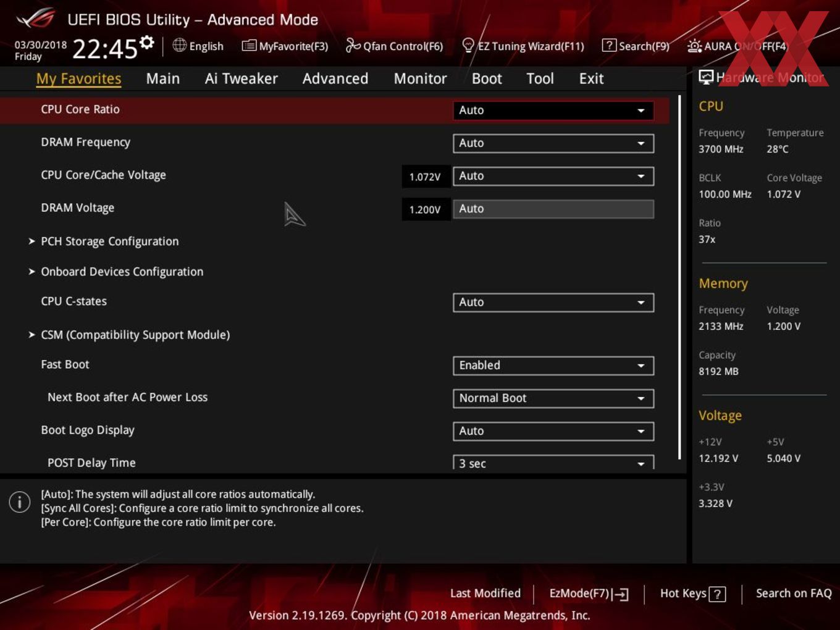Expand PCH Storage Configuration
The image size is (840, 630).
click(x=110, y=241)
